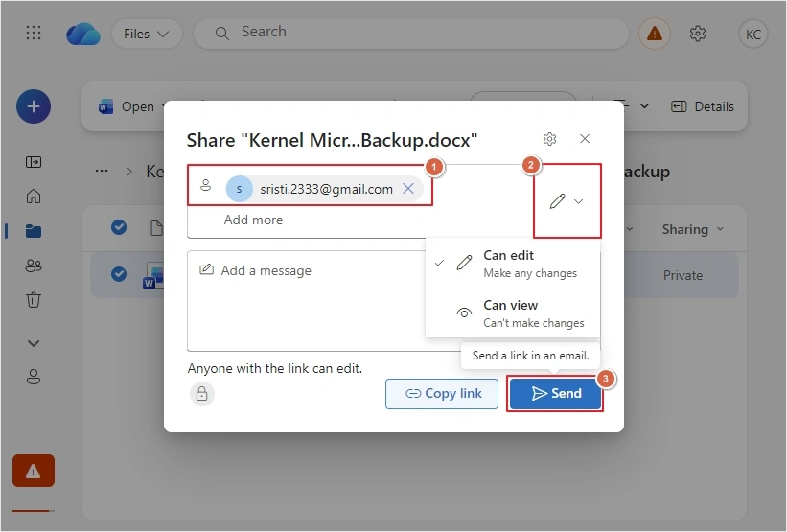Remove sristi.2333@gmail.com recipient

pyautogui.click(x=408, y=189)
